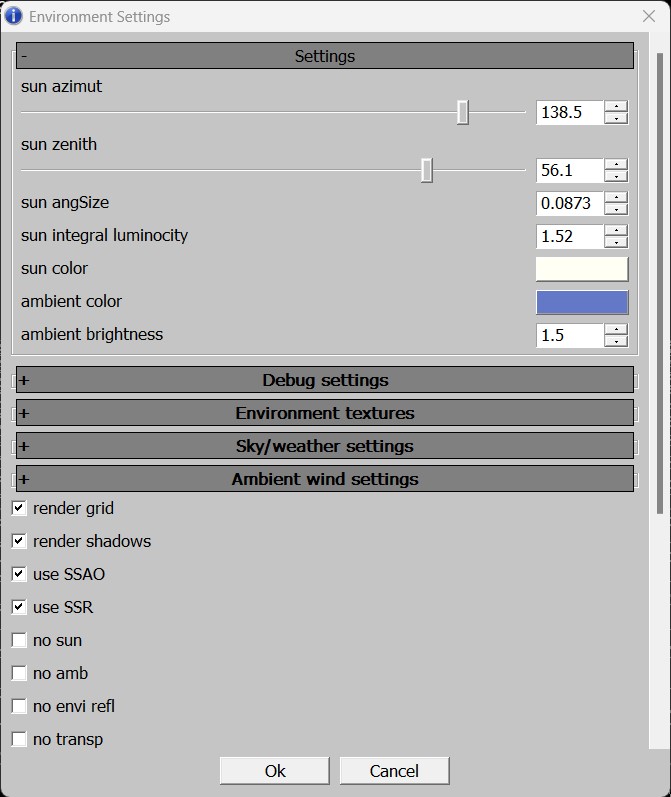Viewport: 671px width, 797px height.
Task: Uncheck the render grid checkbox
Action: tap(19, 508)
